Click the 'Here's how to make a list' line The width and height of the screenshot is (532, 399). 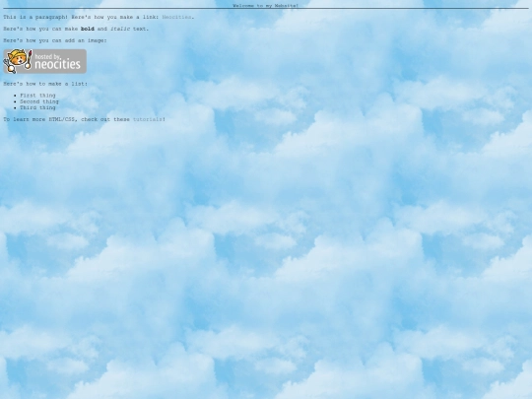[45, 84]
